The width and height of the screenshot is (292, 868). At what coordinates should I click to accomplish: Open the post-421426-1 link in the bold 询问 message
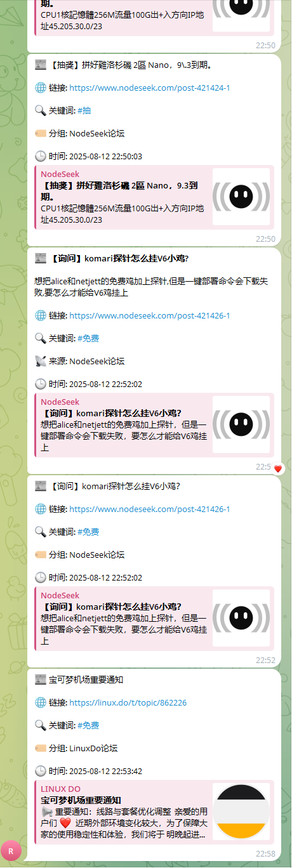coord(149,315)
